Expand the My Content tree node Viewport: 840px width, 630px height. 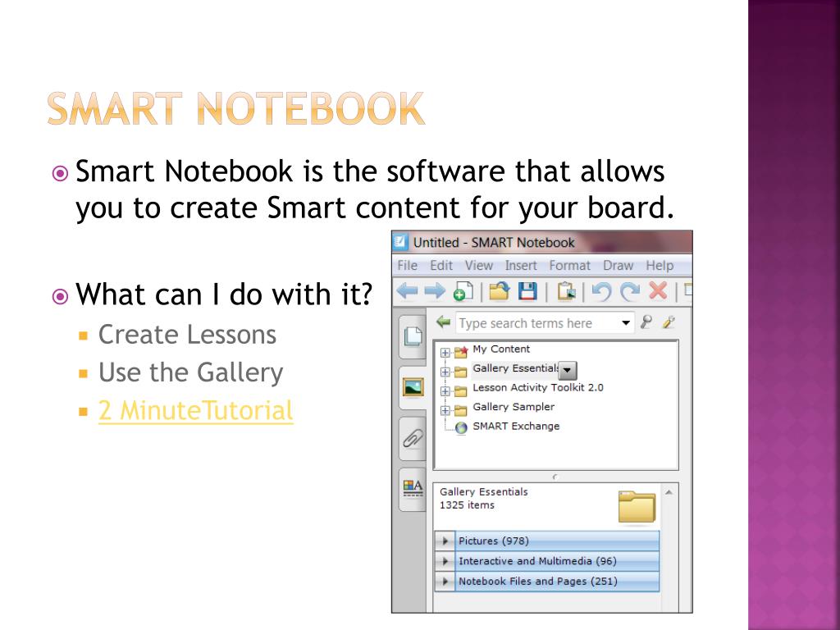(x=445, y=353)
